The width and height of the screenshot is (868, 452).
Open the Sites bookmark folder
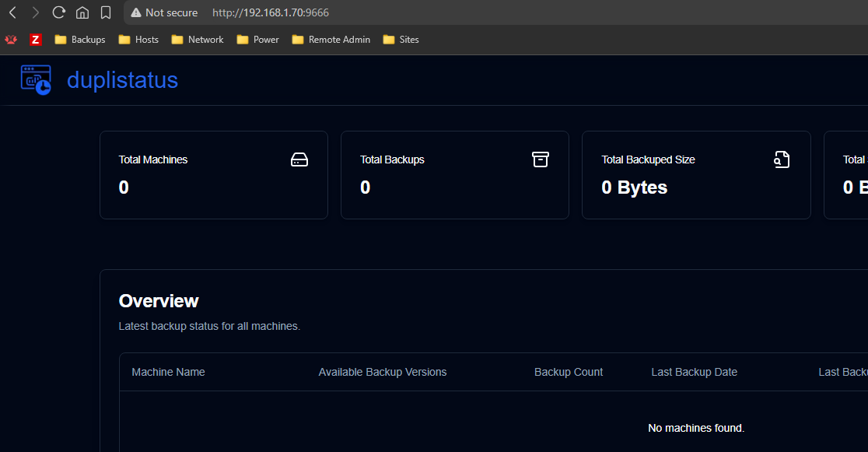pos(401,40)
